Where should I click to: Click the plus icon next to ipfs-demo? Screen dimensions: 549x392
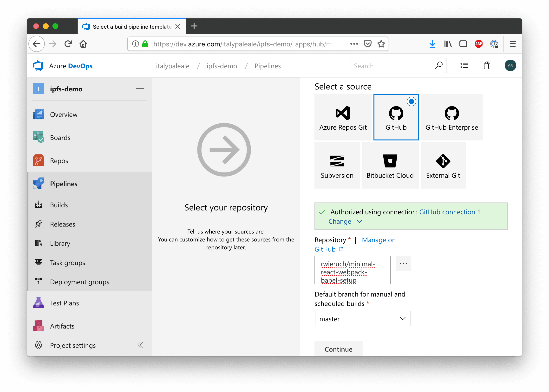(140, 89)
